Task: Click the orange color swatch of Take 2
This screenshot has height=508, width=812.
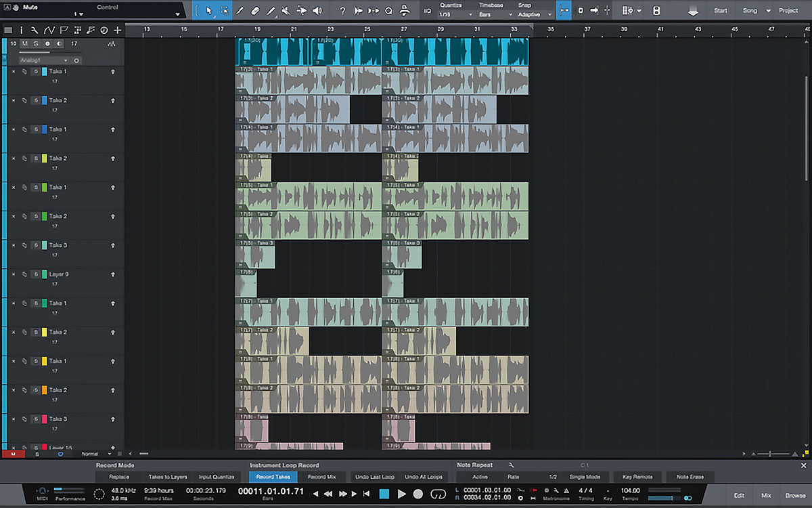Action: pyautogui.click(x=44, y=390)
